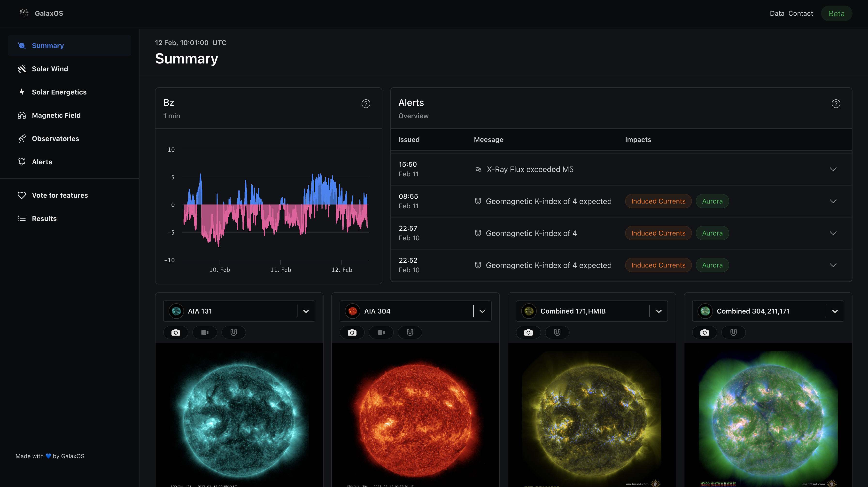This screenshot has height=487, width=868.
Task: Click the Beta badge button
Action: 836,14
